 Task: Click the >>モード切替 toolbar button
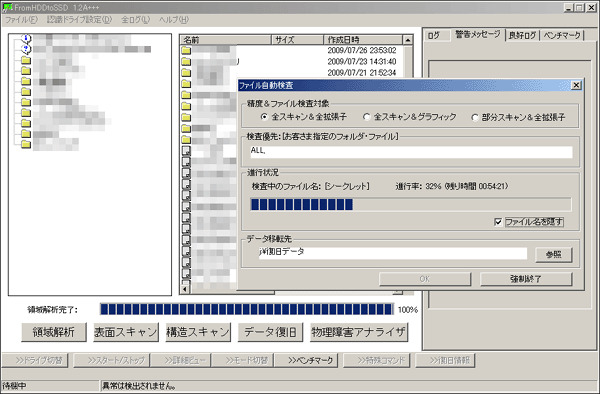click(242, 360)
